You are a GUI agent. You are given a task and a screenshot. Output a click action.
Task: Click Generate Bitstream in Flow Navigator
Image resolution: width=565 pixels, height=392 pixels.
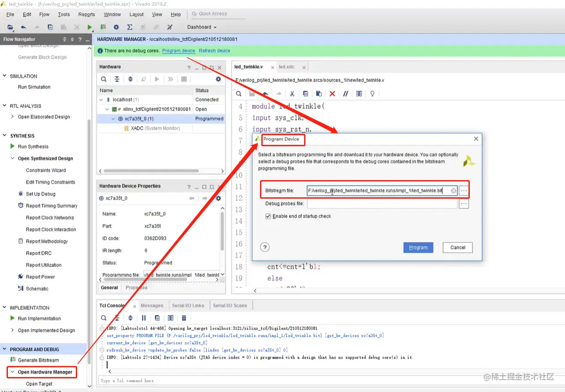(x=38, y=360)
